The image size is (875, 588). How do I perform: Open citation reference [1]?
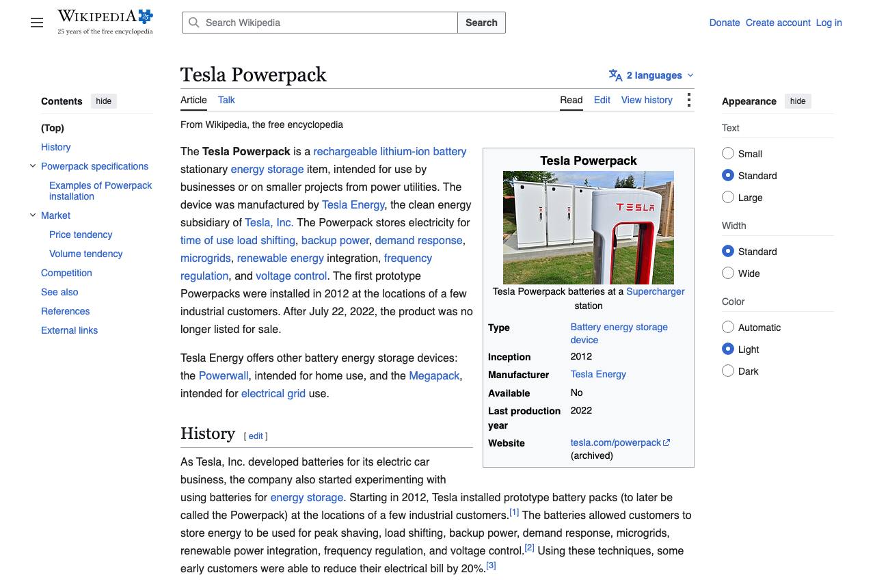point(514,512)
